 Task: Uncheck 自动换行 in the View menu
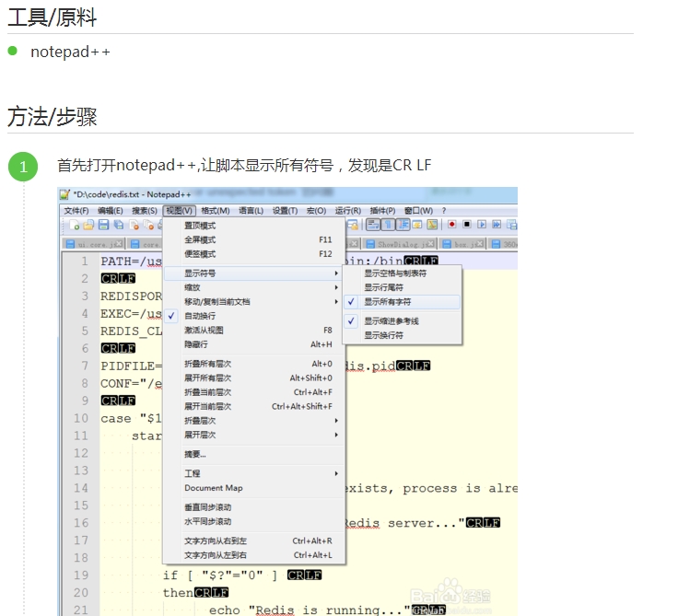[254, 316]
